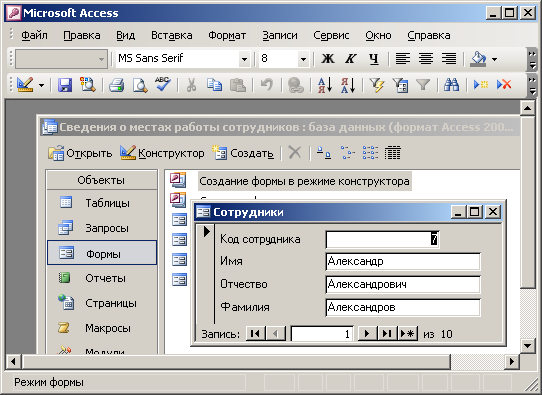Open Print Preview icon
Screen dimensions: 542x395
[x=140, y=85]
